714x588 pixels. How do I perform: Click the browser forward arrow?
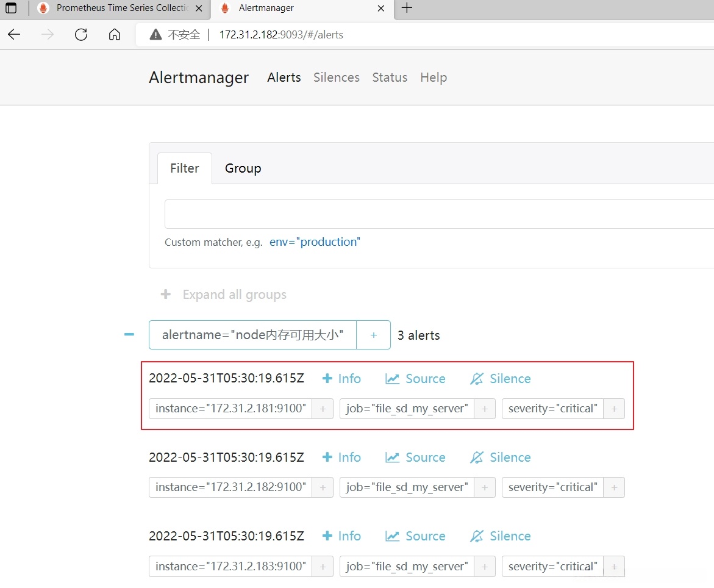pos(48,35)
